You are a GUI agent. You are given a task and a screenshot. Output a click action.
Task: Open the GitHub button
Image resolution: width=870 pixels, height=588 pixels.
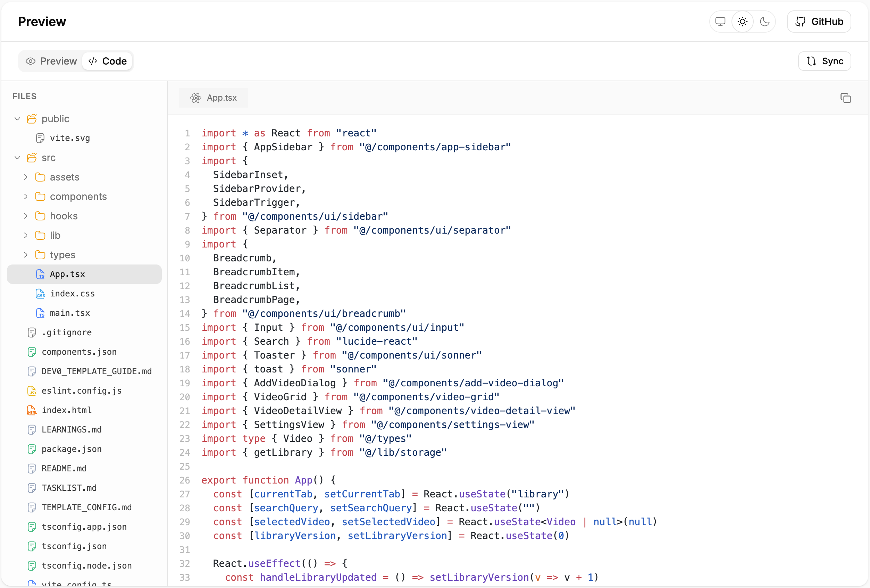(819, 22)
